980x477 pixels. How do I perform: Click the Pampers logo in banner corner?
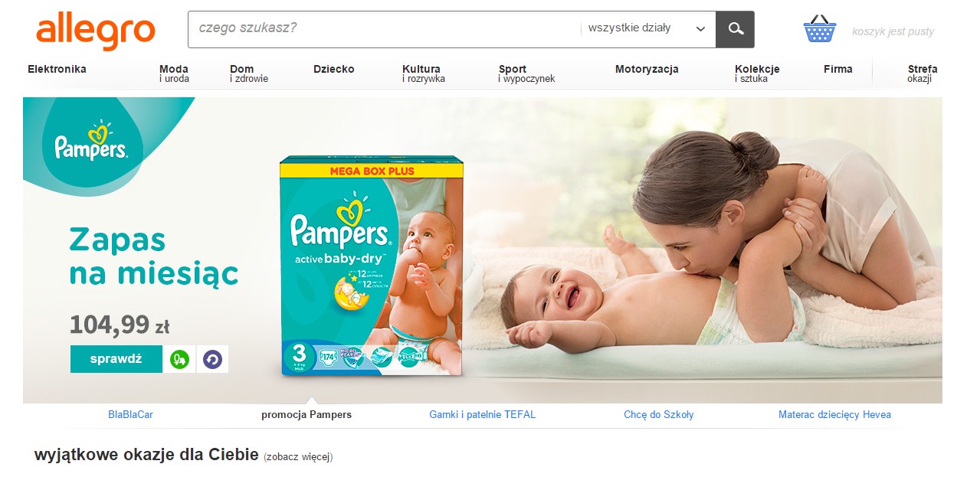tap(90, 142)
